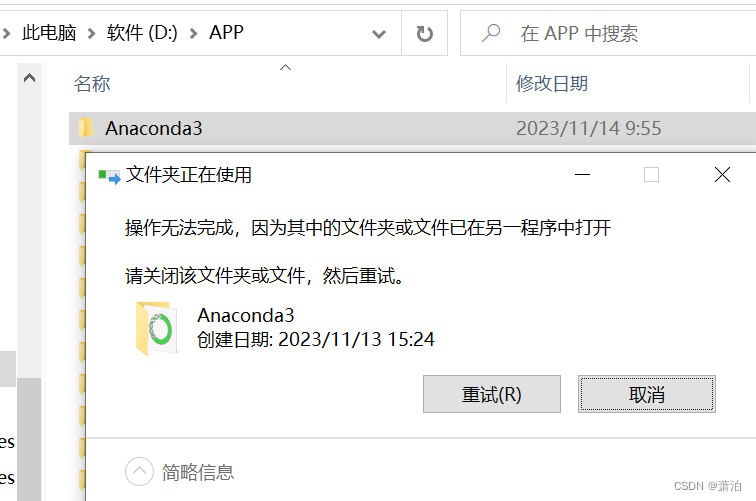
Task: Click 重试(R) retry button
Action: click(492, 394)
